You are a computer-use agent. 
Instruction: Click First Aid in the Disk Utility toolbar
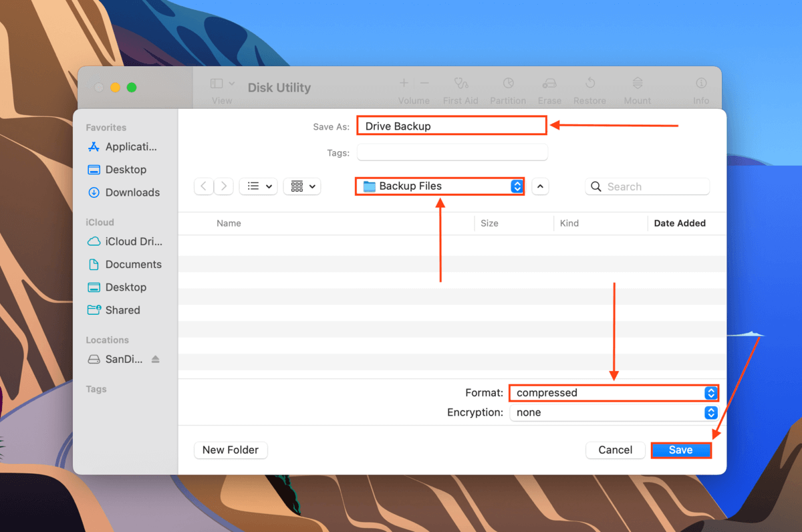click(460, 90)
